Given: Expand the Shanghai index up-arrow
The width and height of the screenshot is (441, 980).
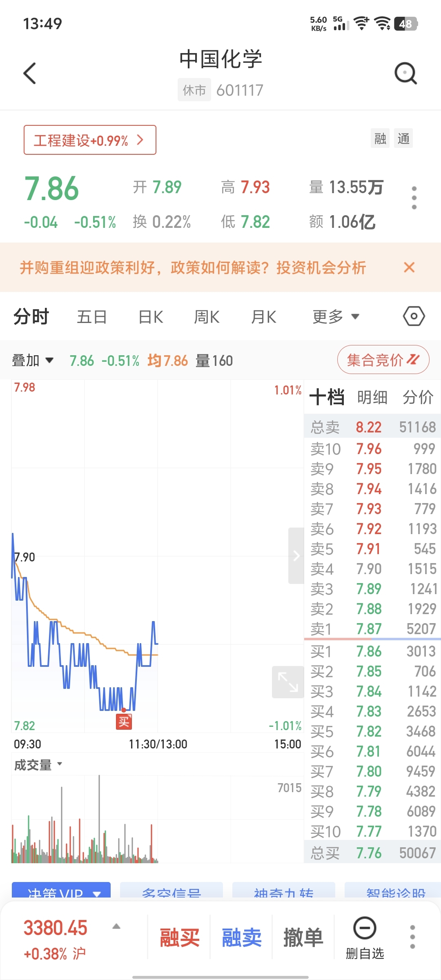Looking at the screenshot, I should 116,927.
